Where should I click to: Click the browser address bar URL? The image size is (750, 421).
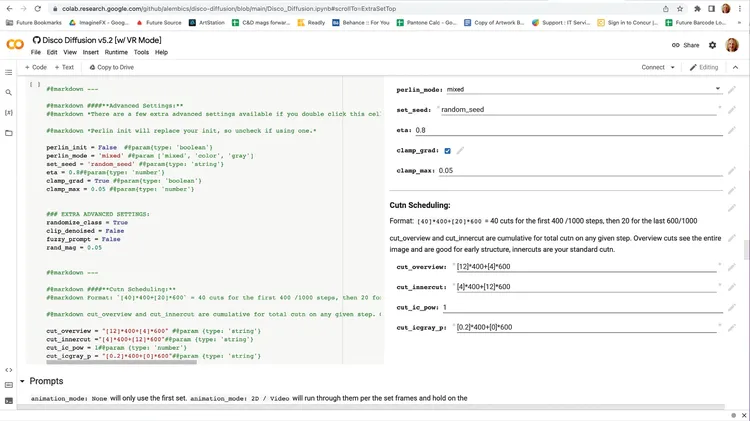[229, 9]
